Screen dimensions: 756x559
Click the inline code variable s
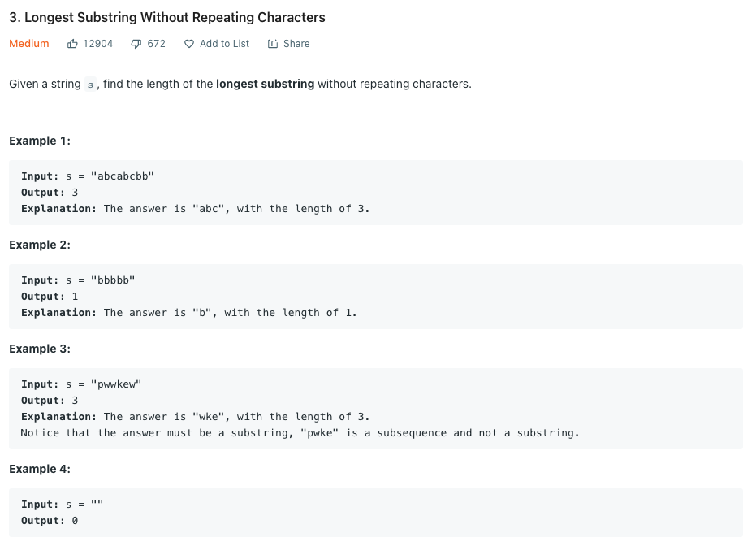click(90, 84)
